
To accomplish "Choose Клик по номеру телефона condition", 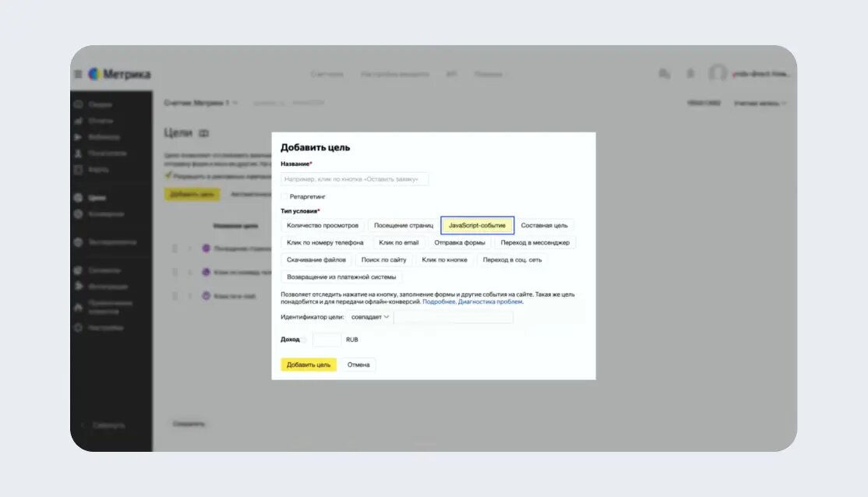I will pyautogui.click(x=325, y=242).
